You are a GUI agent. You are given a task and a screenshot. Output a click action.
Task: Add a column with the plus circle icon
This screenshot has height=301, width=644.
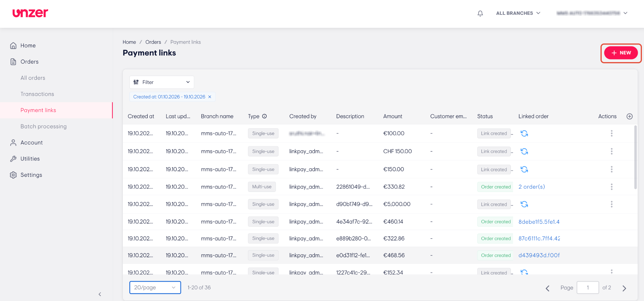click(x=629, y=116)
